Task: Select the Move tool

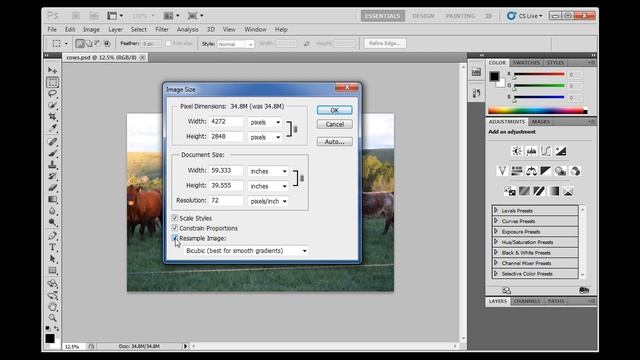Action: [52, 71]
